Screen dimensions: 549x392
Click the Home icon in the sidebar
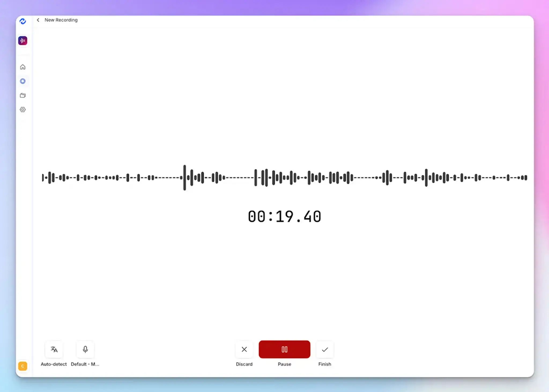click(x=23, y=67)
